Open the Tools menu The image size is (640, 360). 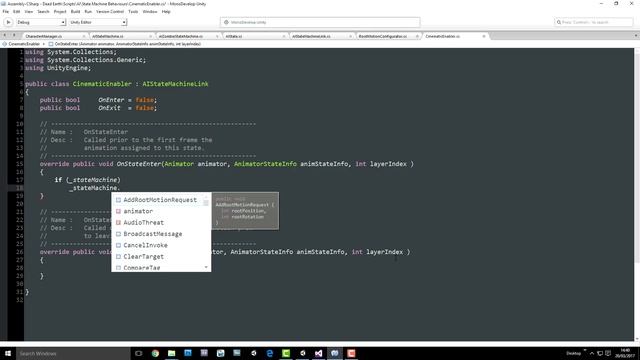[x=133, y=11]
